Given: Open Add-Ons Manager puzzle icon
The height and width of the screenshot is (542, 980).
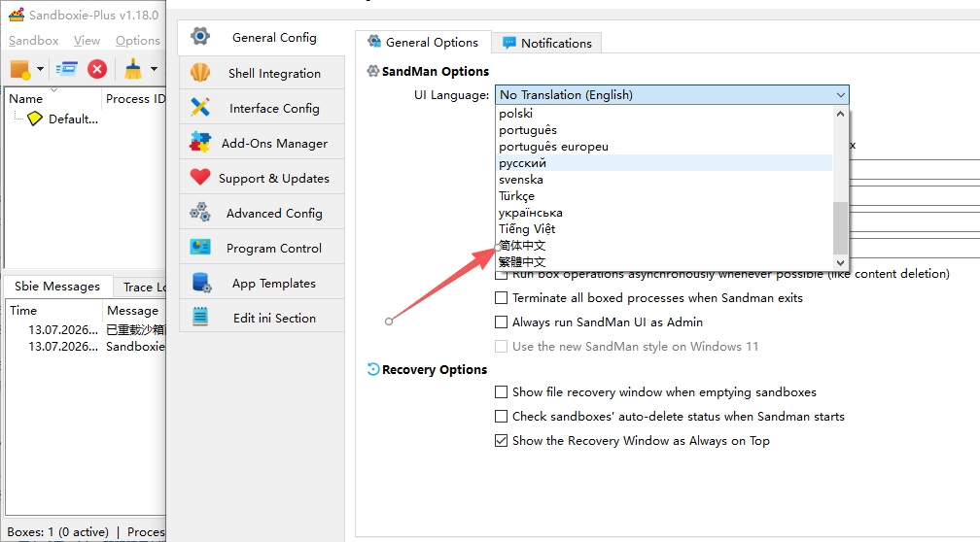Looking at the screenshot, I should click(200, 143).
